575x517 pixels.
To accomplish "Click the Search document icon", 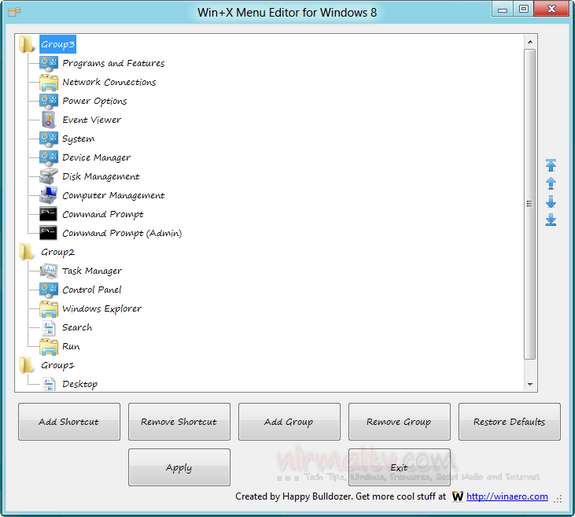I will point(48,328).
